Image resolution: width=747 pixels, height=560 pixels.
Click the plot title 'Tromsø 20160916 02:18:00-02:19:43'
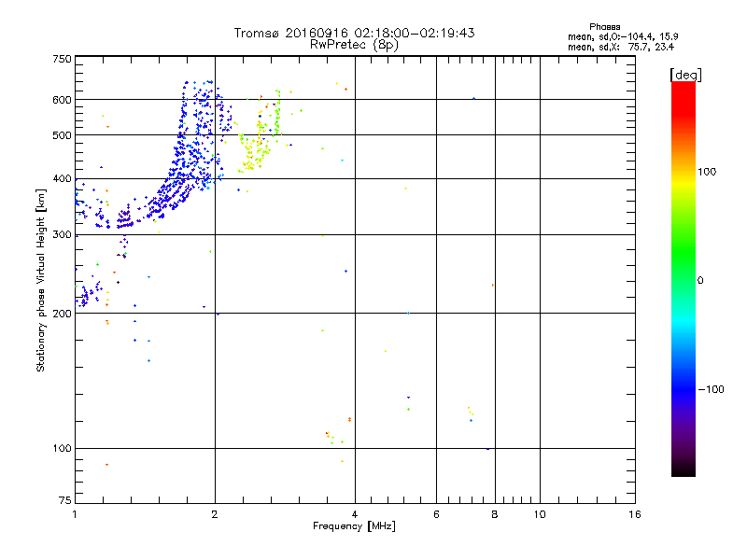pos(354,33)
